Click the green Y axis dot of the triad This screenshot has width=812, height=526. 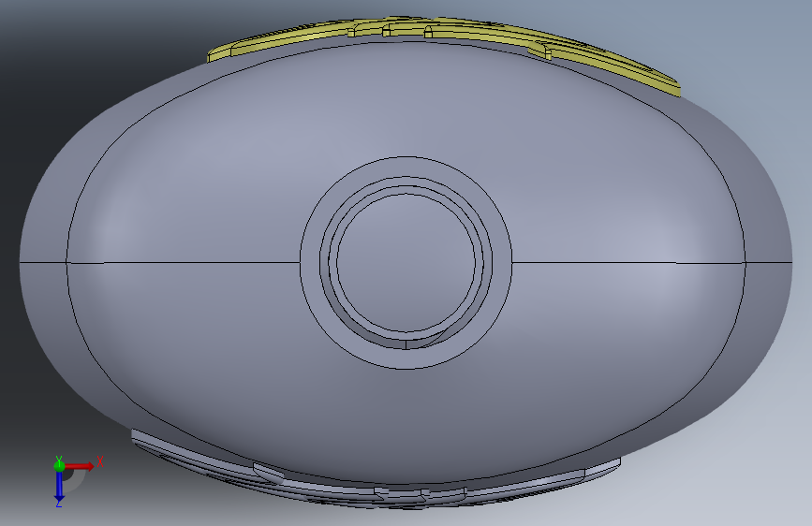click(x=59, y=465)
